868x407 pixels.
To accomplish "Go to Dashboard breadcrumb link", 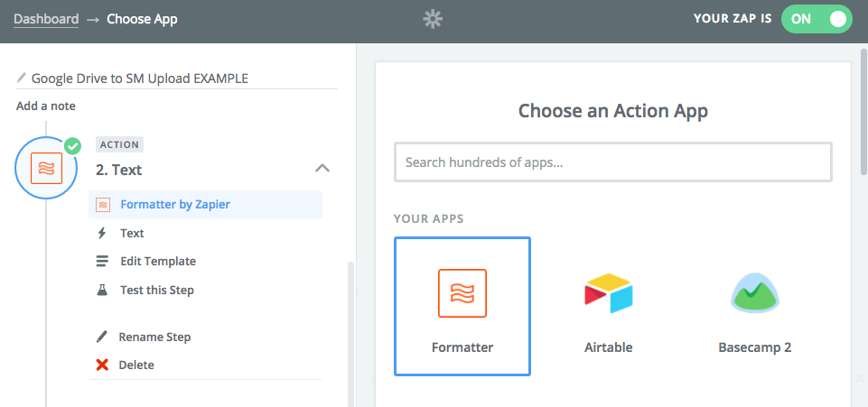I will [46, 19].
